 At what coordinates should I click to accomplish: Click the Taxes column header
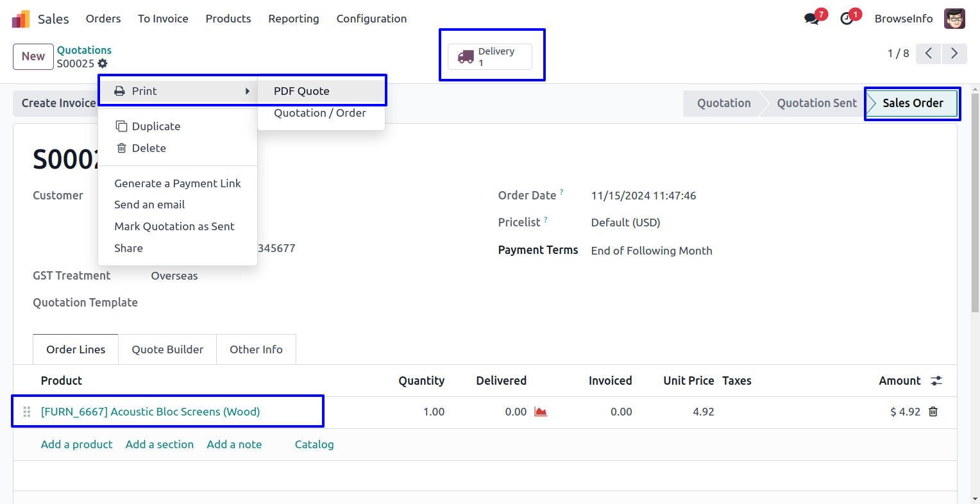(x=737, y=381)
